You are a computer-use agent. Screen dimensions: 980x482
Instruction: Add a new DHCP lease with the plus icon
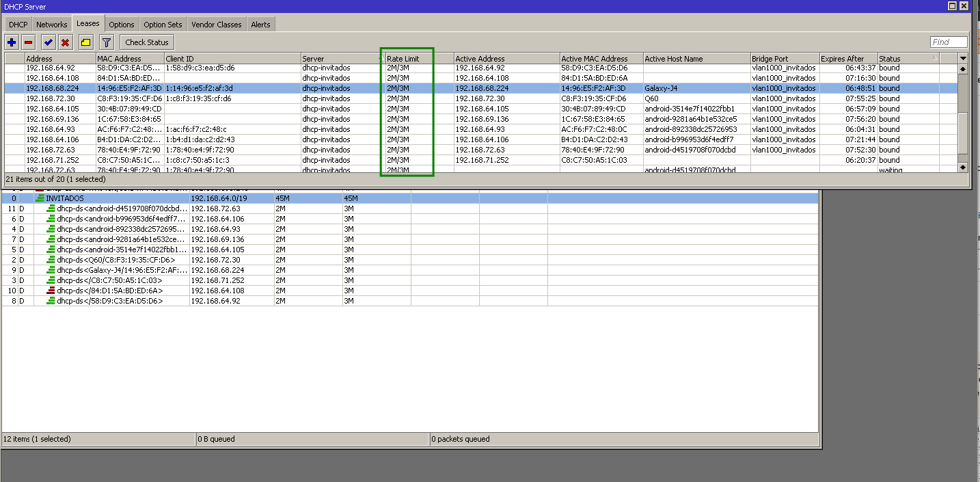12,42
